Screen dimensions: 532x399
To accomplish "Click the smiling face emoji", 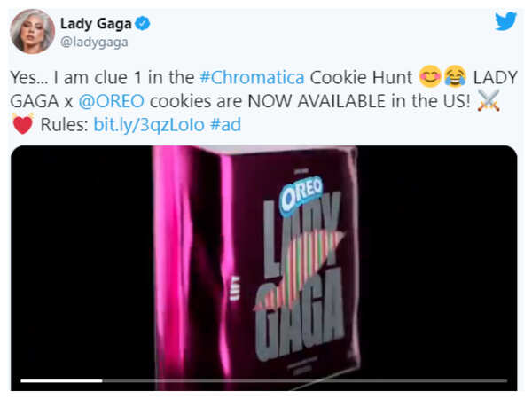I will click(430, 78).
